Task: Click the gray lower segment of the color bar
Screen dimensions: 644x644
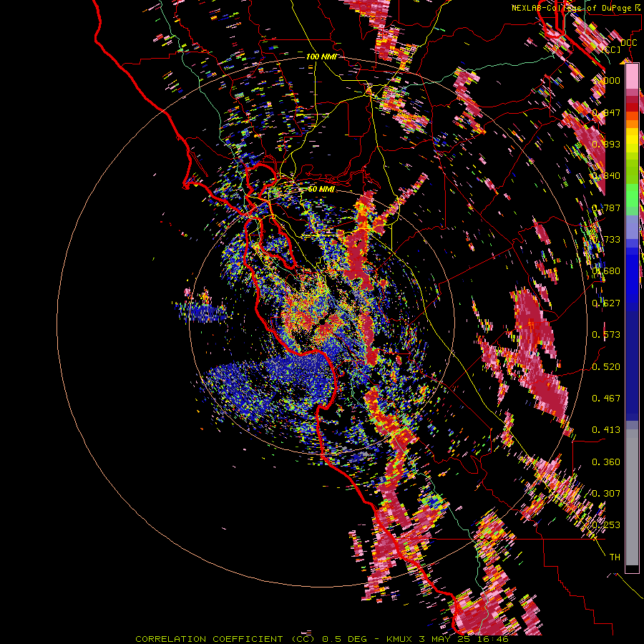Action: (632, 497)
